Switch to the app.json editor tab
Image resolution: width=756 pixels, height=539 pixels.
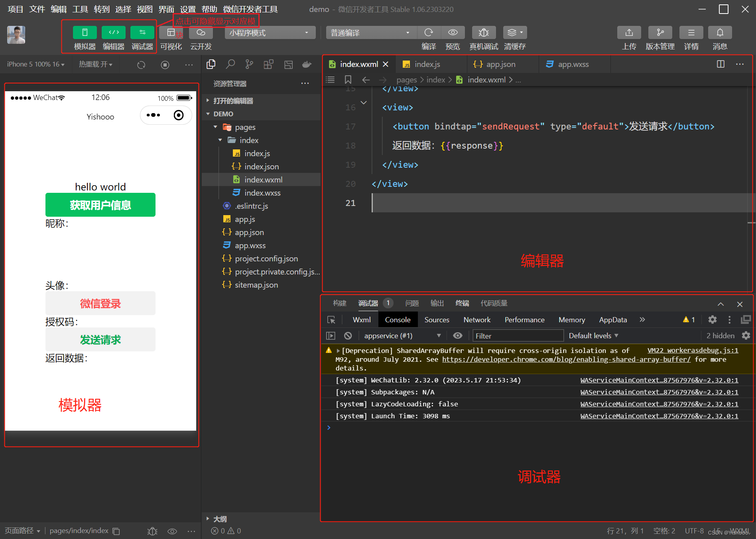click(503, 64)
